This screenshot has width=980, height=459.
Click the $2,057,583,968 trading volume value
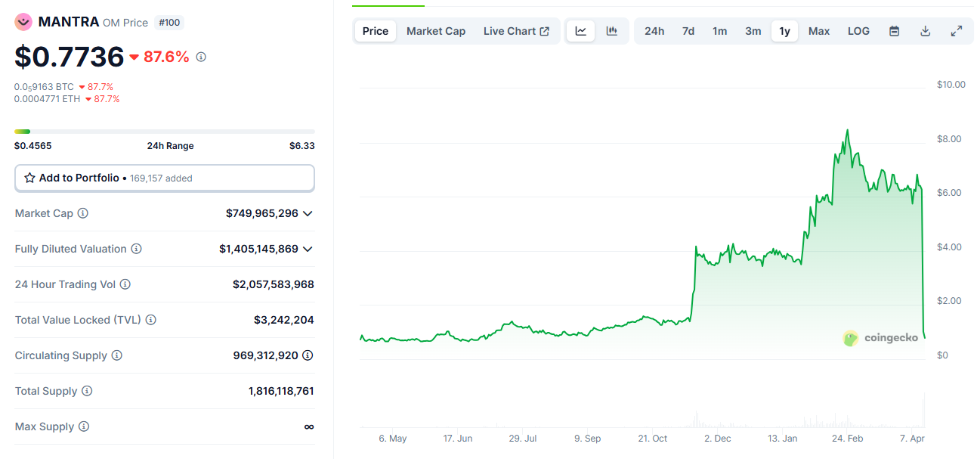[x=274, y=284]
